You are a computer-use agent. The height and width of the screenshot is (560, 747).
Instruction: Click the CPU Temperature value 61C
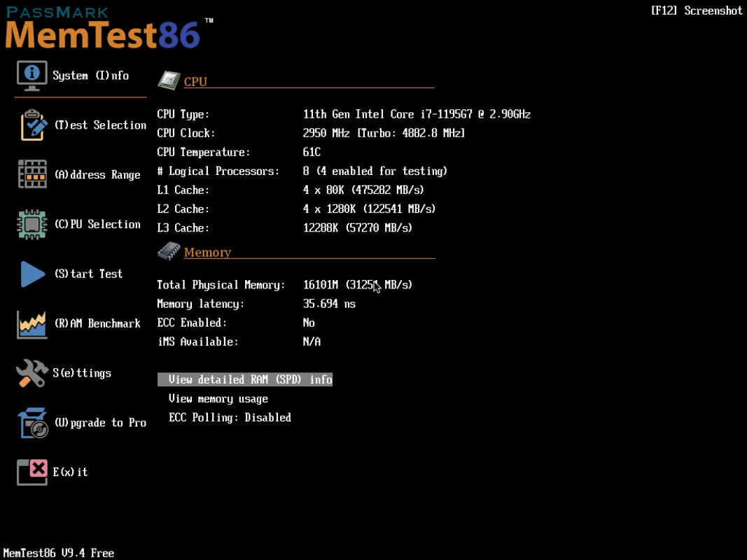click(x=312, y=153)
